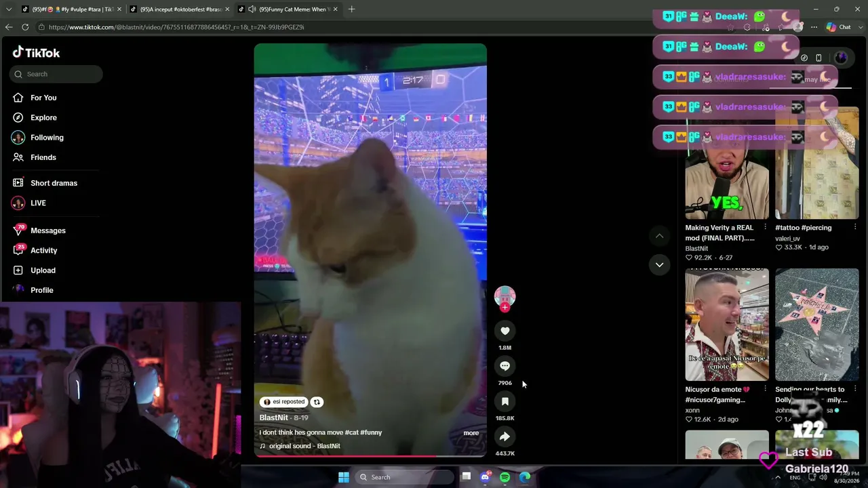
Task: Open Discord from the taskbar
Action: [486, 477]
